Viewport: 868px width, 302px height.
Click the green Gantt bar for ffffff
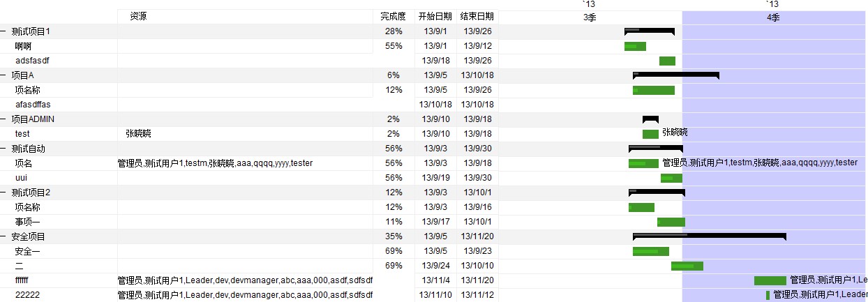[x=770, y=280]
